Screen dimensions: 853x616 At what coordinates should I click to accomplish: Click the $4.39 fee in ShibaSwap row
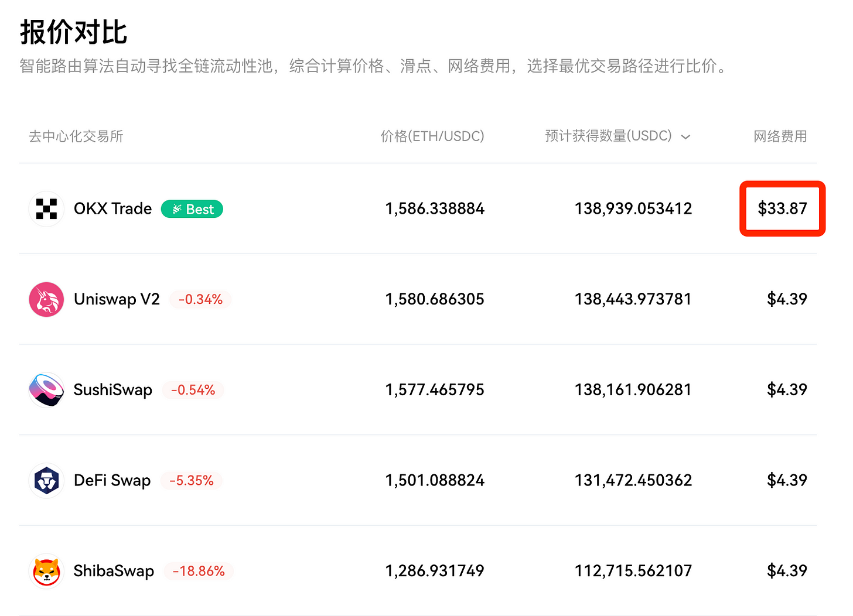click(787, 571)
